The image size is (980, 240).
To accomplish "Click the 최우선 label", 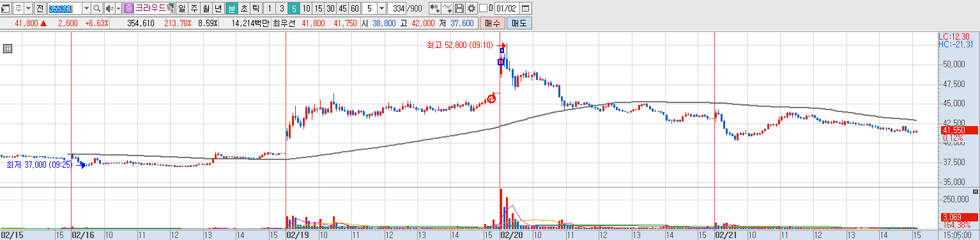I will 284,23.
